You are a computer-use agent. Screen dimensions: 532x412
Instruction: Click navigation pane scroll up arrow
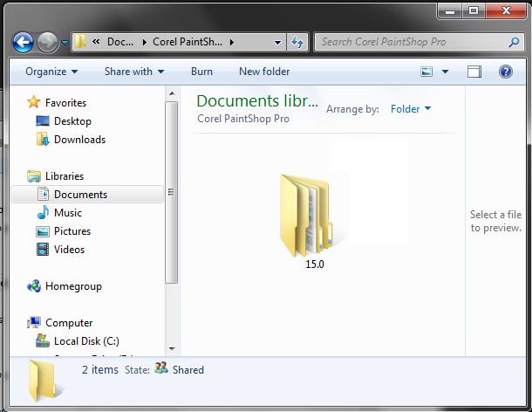pyautogui.click(x=172, y=93)
